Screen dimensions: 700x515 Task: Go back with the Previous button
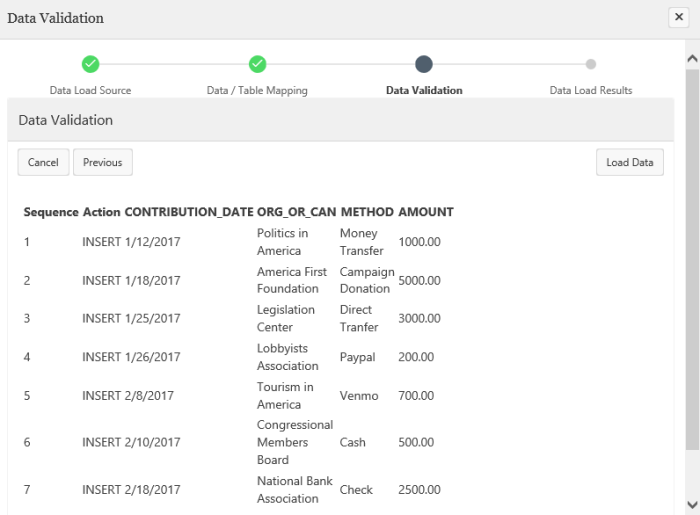(103, 162)
